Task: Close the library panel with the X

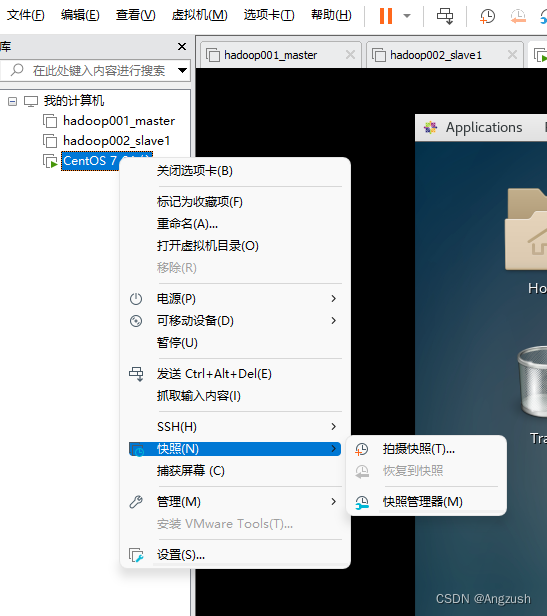Action: pos(182,46)
